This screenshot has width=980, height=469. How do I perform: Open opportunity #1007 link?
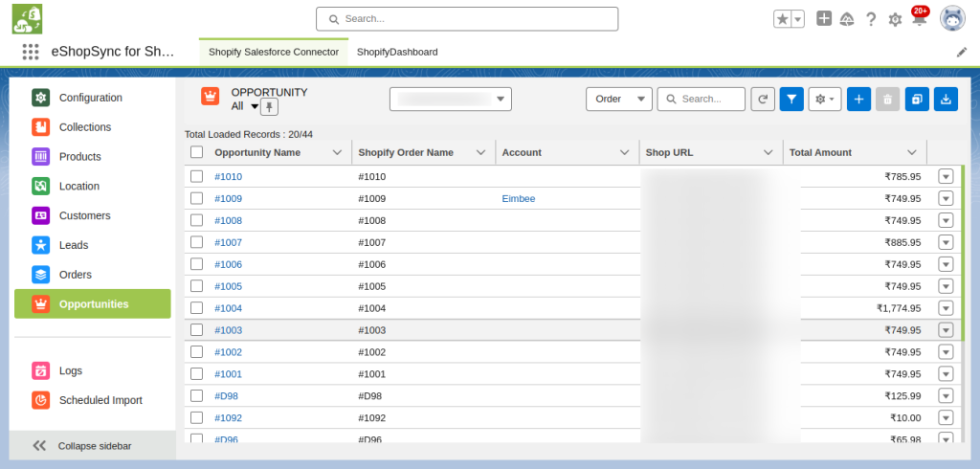pos(228,242)
